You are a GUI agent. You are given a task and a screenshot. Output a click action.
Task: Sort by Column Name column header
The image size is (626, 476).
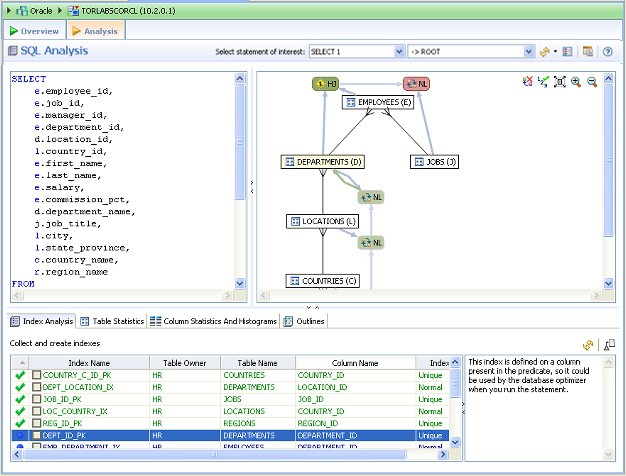pyautogui.click(x=355, y=363)
